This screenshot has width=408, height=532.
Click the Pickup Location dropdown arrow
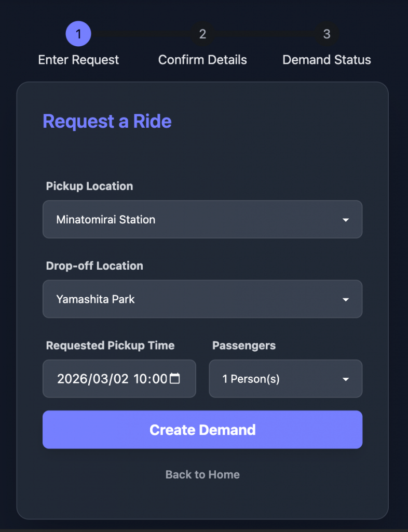346,220
